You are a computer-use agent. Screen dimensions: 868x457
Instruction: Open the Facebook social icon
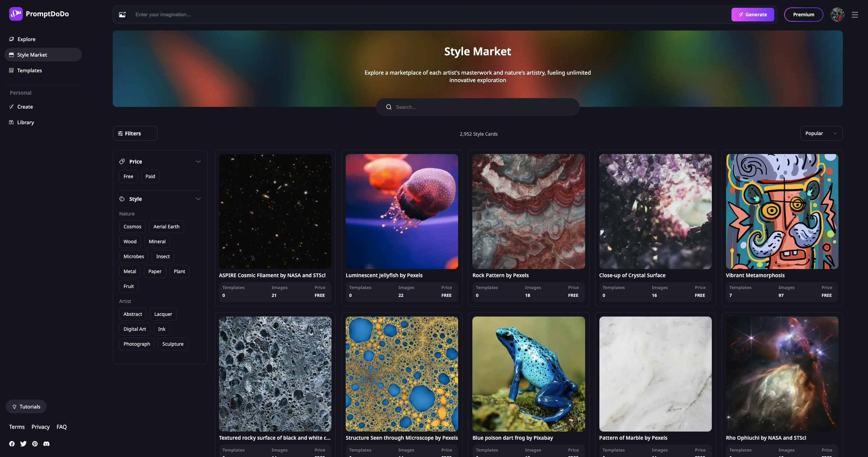click(x=12, y=444)
